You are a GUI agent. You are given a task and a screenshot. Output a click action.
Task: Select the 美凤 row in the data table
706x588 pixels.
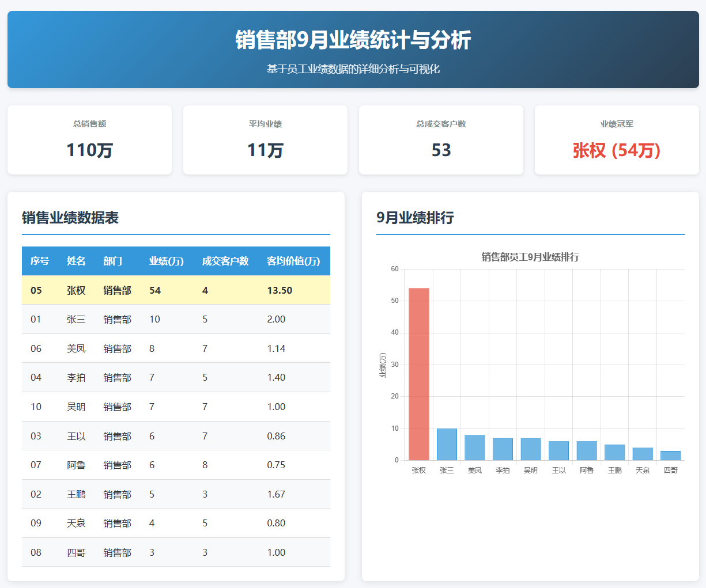176,348
